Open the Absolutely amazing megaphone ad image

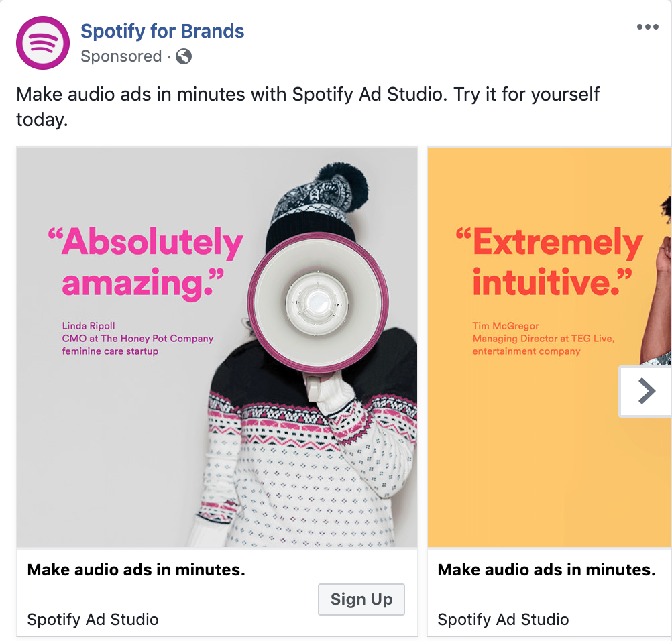click(217, 347)
